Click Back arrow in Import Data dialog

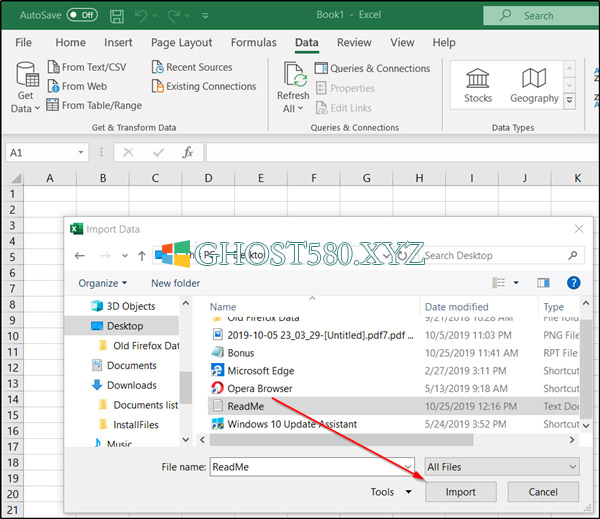point(80,256)
